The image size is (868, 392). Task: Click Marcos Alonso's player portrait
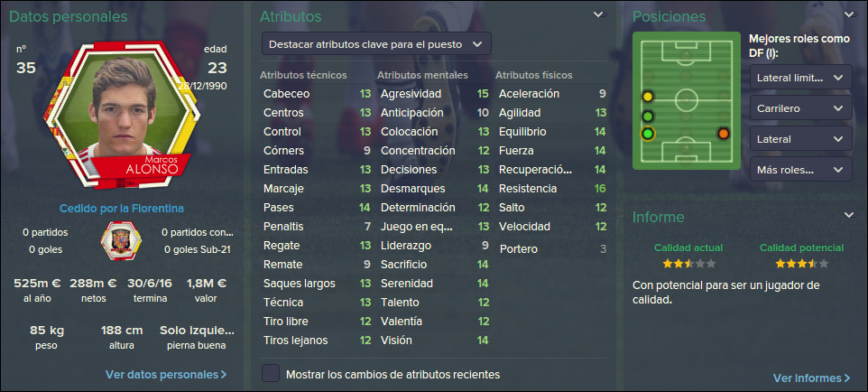123,116
